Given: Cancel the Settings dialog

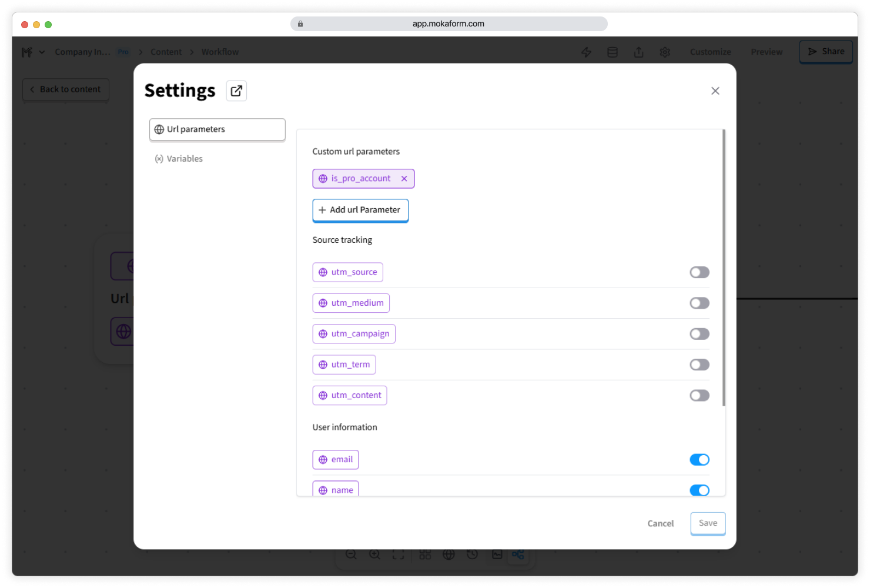Looking at the screenshot, I should [660, 523].
